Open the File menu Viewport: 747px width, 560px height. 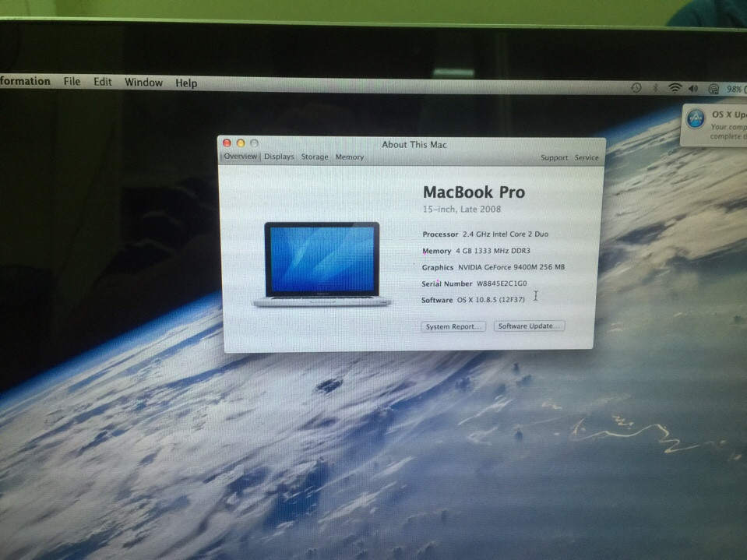pyautogui.click(x=72, y=82)
